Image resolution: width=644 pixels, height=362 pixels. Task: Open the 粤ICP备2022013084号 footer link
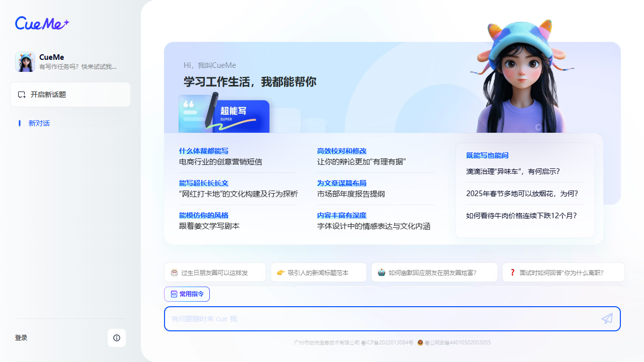(387, 343)
